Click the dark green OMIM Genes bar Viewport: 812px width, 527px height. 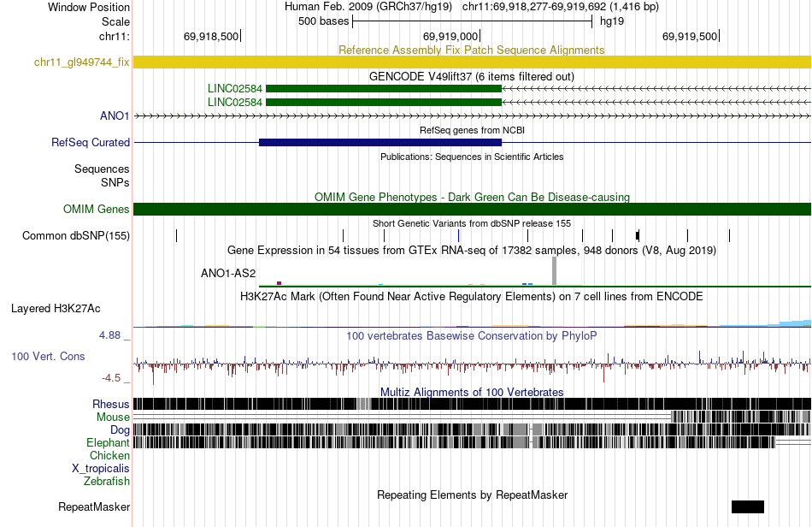(x=473, y=210)
